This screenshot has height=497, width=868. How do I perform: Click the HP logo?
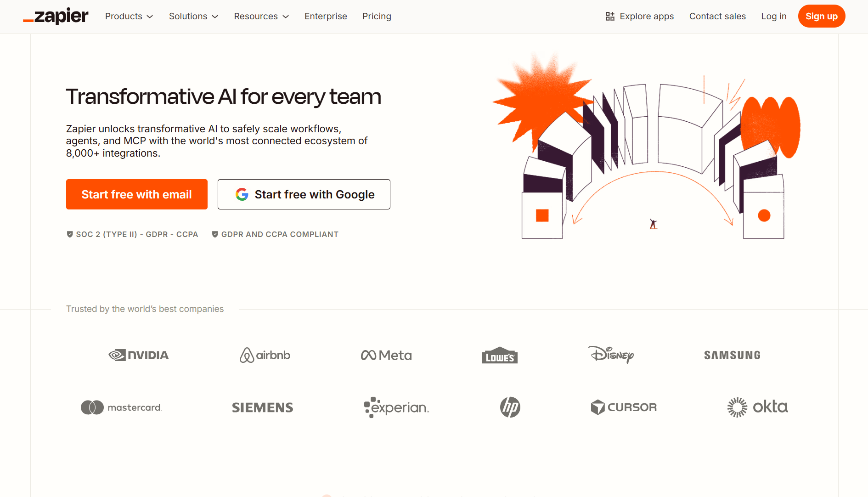(510, 407)
